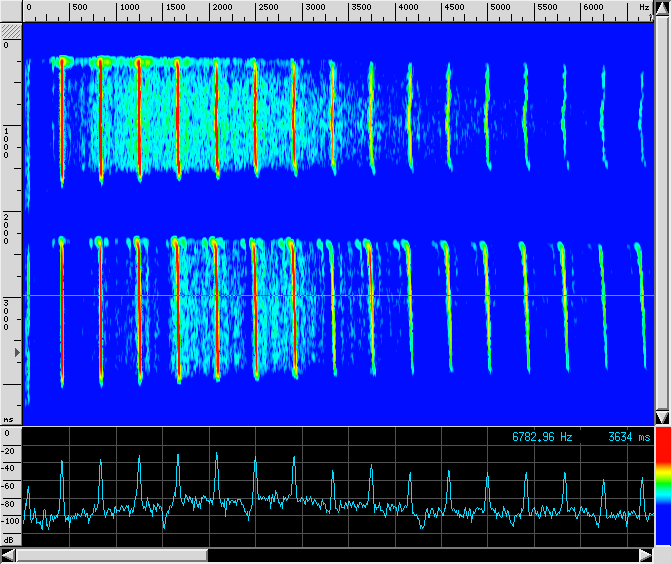Click the 1000 mark on the frequency ruler
This screenshot has width=671, height=564.
[x=129, y=8]
